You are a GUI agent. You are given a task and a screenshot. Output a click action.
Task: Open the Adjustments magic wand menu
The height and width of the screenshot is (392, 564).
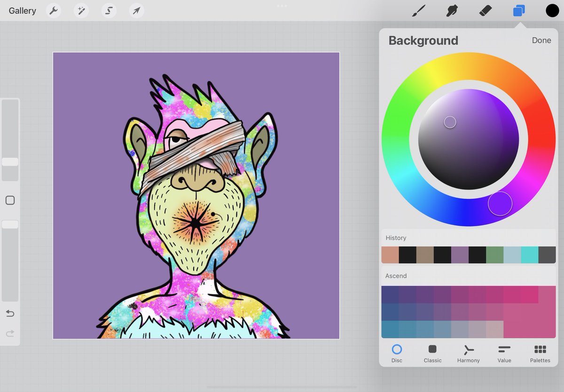[x=81, y=10]
